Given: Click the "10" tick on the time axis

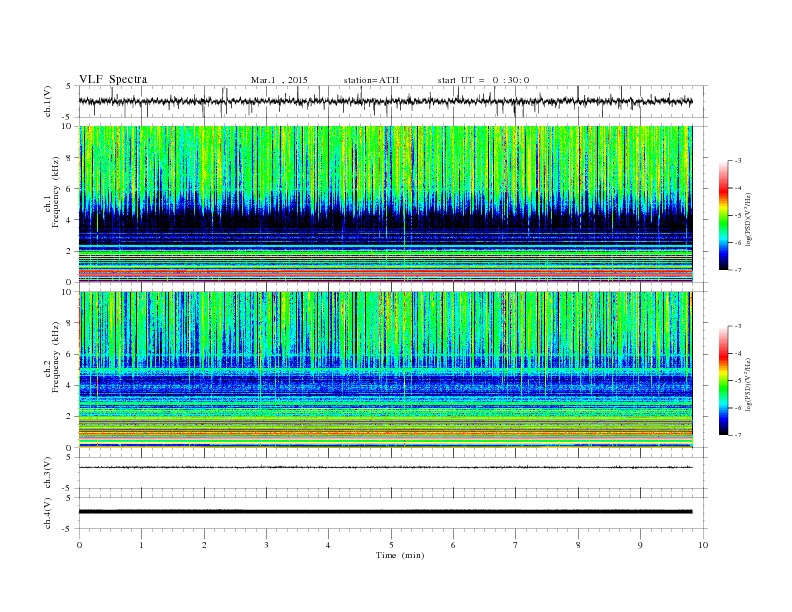Looking at the screenshot, I should [x=703, y=545].
